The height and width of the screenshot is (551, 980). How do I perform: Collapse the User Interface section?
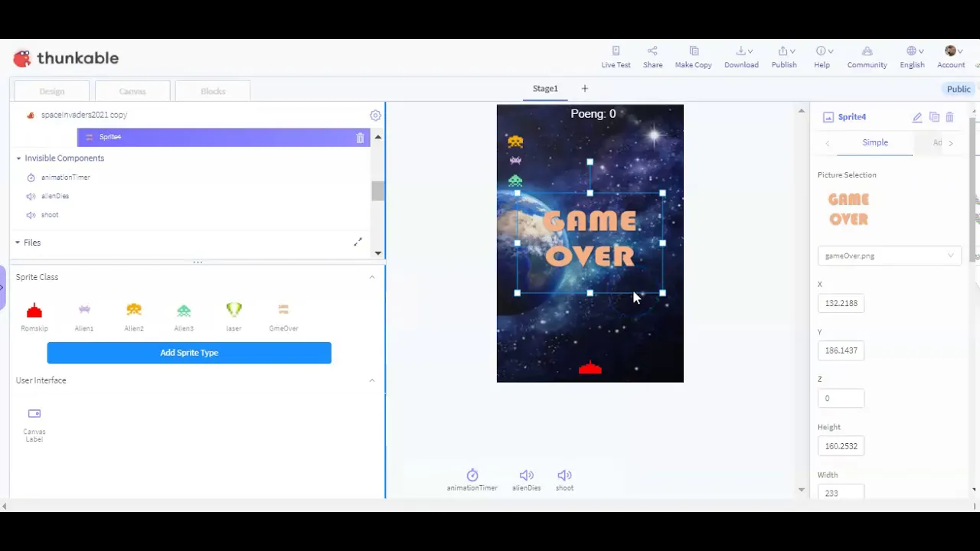[x=372, y=380]
